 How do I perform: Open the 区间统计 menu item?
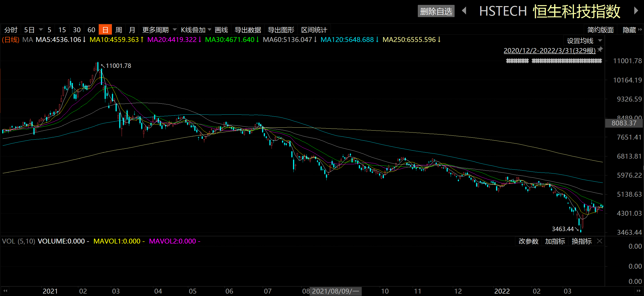[x=314, y=30]
